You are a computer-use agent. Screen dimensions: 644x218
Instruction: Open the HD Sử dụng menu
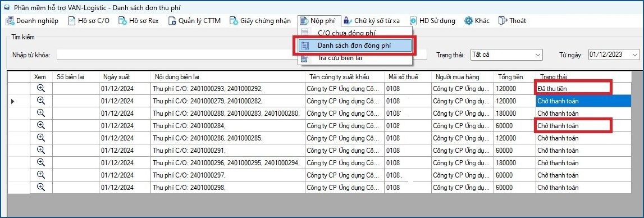[432, 21]
